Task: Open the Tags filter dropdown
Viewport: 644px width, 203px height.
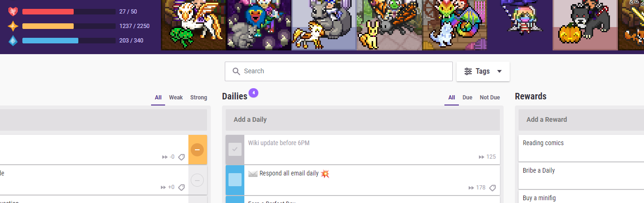Action: pyautogui.click(x=483, y=71)
